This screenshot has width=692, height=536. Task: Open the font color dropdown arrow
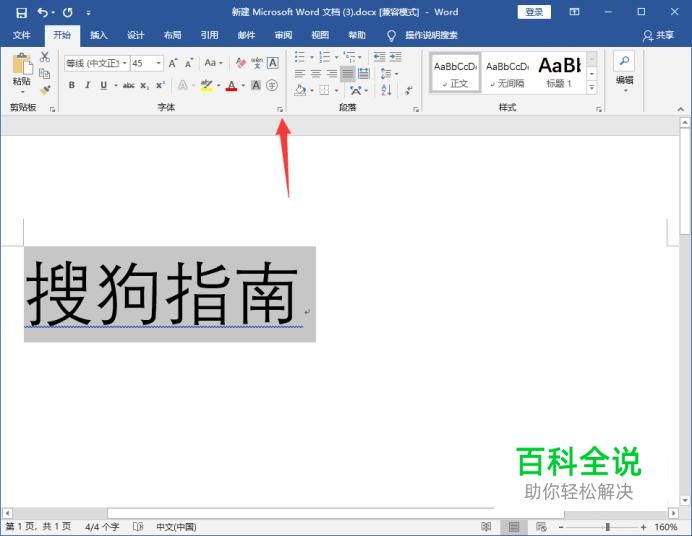pos(243,86)
